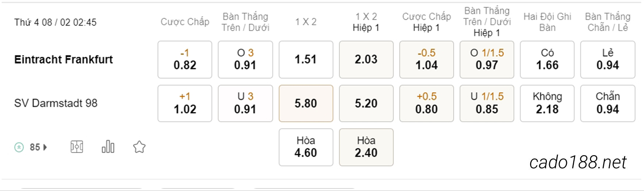Image resolution: width=644 pixels, height=191 pixels.
Task: Select Eintracht Frankfurt -1 handicap at 0.82
Action: (x=185, y=59)
